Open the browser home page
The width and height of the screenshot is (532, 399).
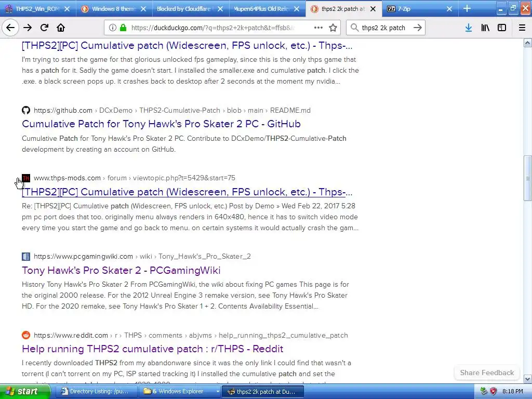click(61, 28)
